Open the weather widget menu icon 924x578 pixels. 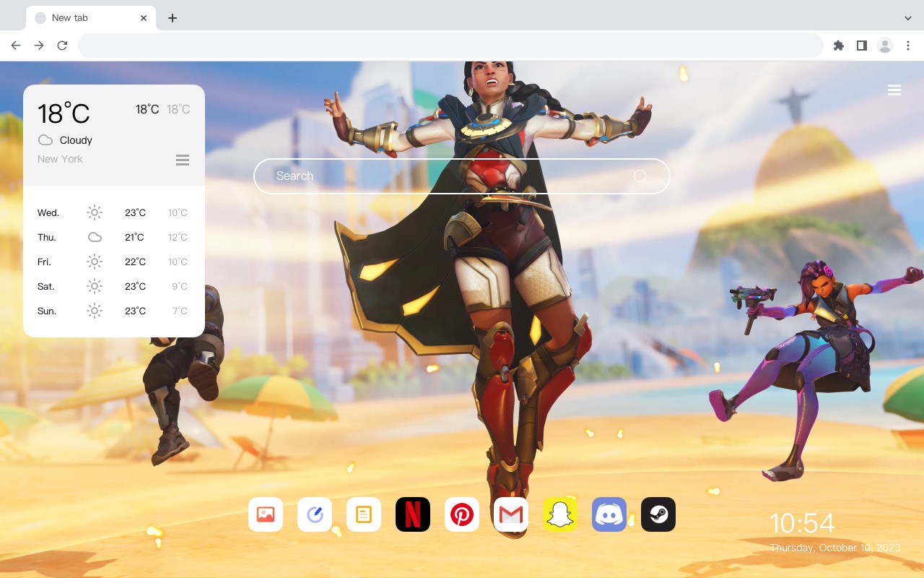pos(183,160)
